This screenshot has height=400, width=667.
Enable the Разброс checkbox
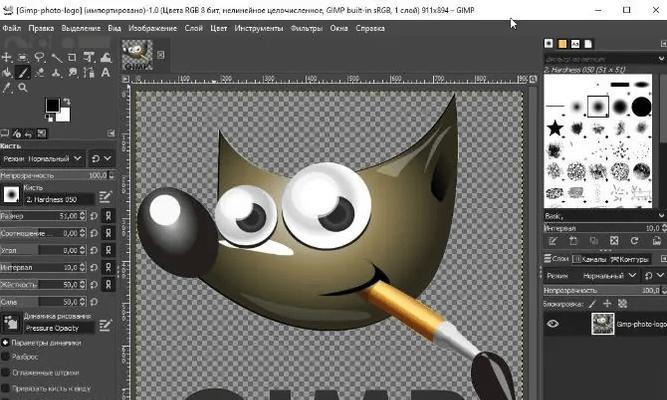(x=6, y=357)
